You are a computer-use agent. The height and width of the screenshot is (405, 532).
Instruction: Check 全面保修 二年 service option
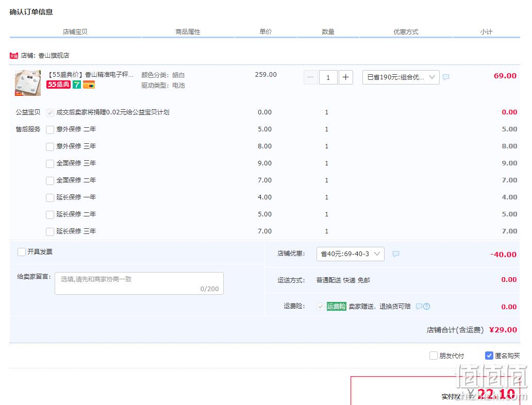[50, 180]
